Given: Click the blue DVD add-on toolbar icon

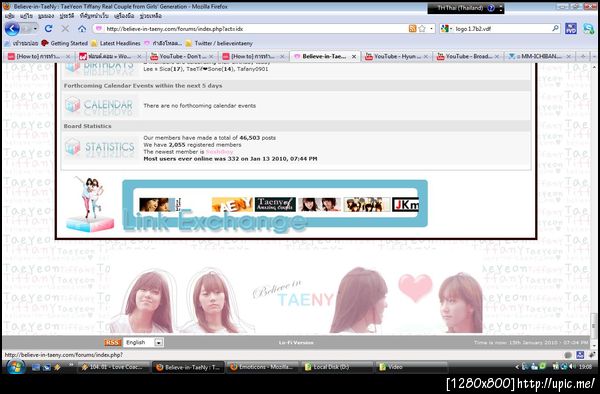Looking at the screenshot, I should point(571,29).
